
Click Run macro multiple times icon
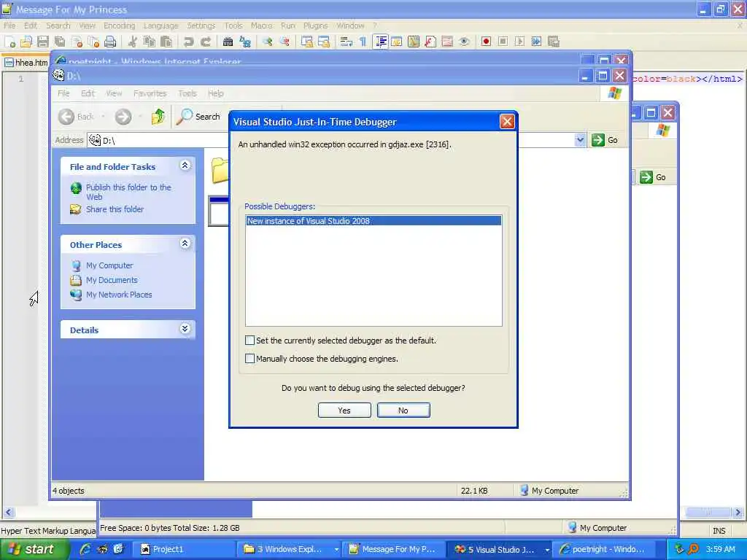(x=536, y=42)
